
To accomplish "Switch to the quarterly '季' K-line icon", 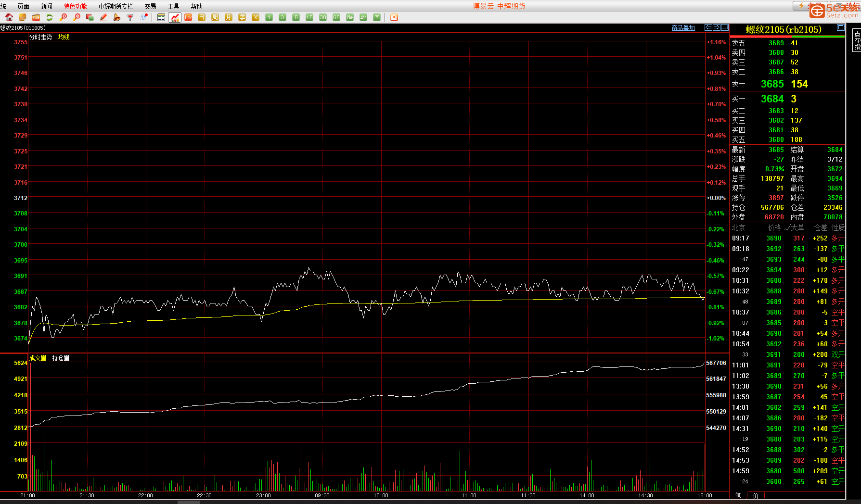I will (x=242, y=17).
